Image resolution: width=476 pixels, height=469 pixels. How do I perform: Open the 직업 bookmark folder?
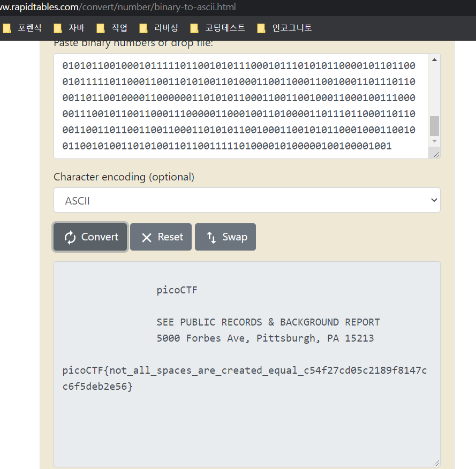pos(112,28)
